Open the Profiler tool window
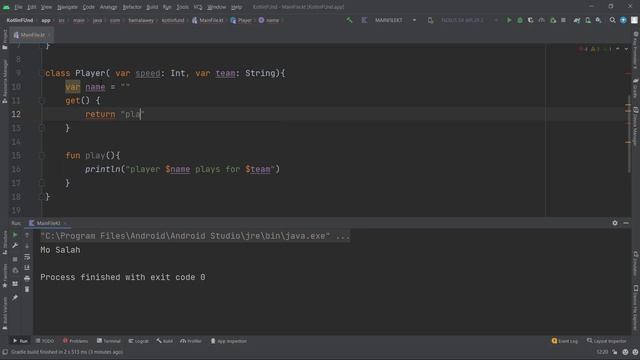The image size is (640, 360). coord(191,341)
